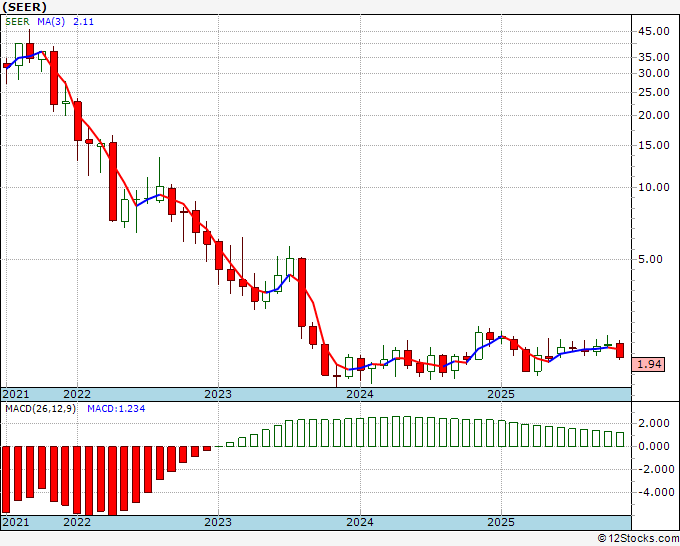This screenshot has height=546, width=680.
Task: Click 2024 on the price chart timeline
Action: coord(360,394)
